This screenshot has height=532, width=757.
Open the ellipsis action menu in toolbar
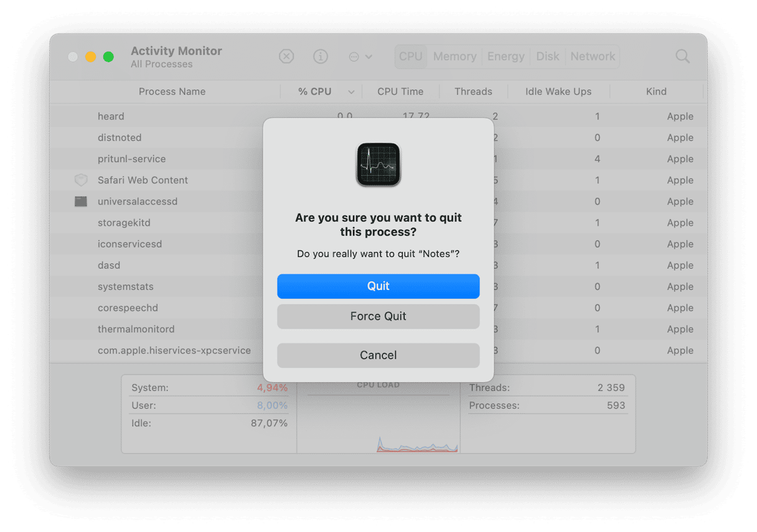click(360, 57)
